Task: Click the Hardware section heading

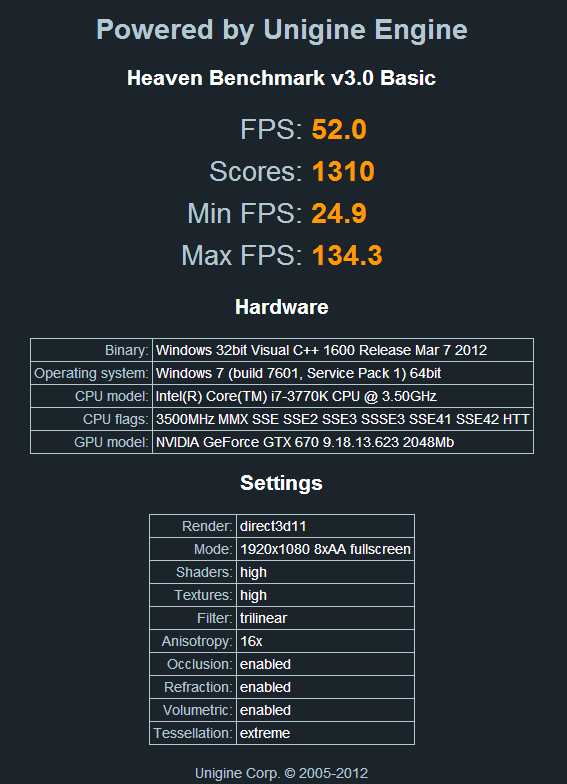Action: (282, 307)
